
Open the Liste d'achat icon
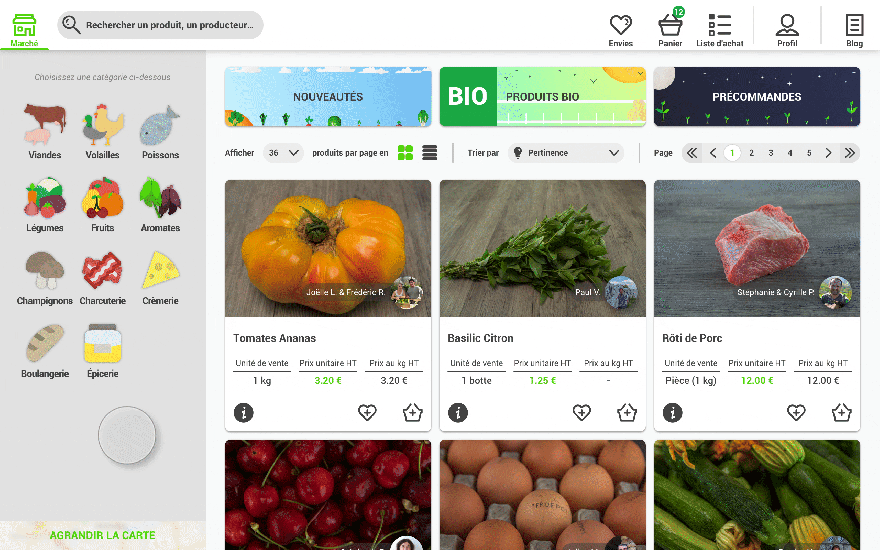tap(719, 25)
